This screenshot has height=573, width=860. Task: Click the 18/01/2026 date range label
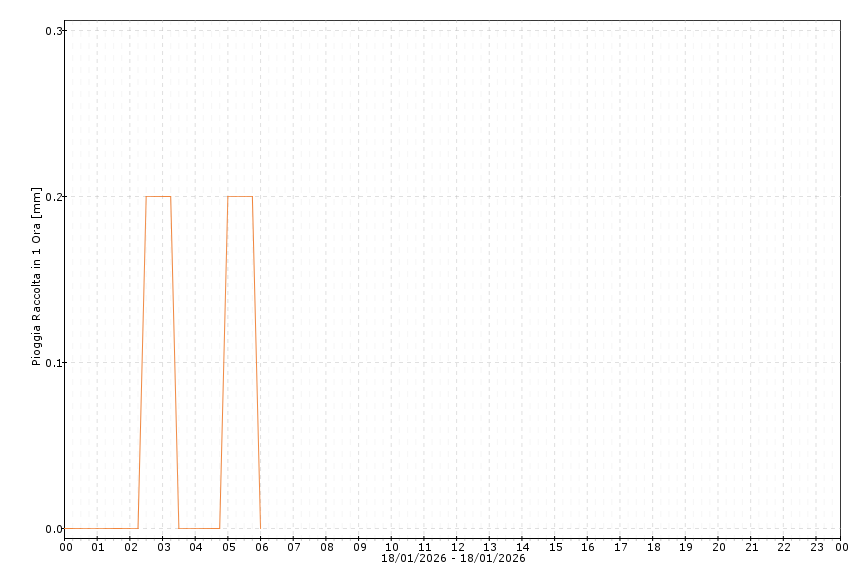(453, 558)
